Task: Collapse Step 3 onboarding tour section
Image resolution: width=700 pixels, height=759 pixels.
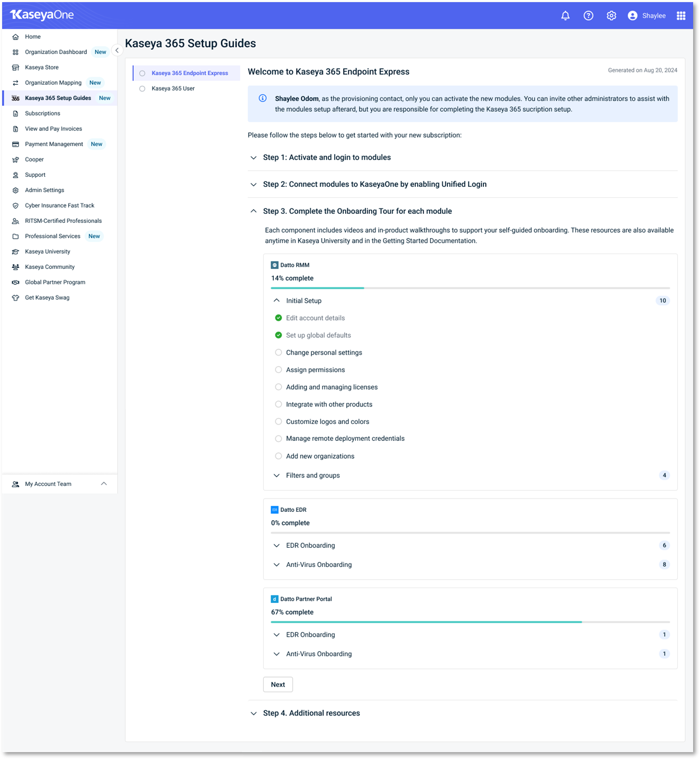Action: 253,210
